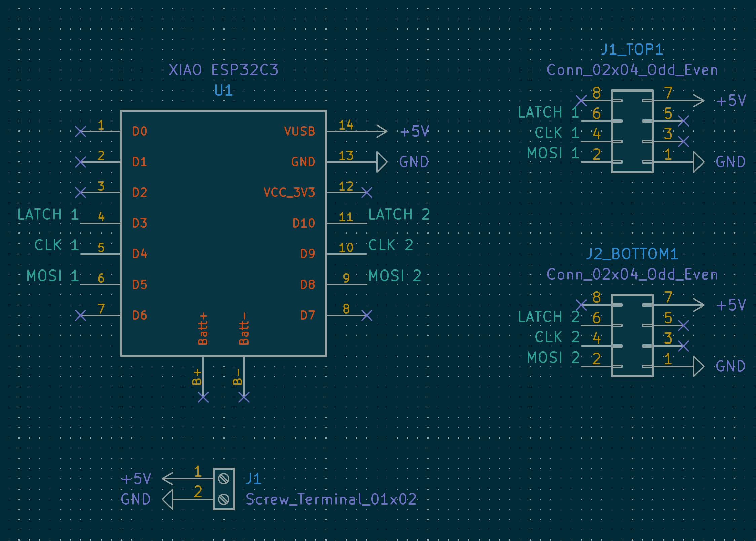Select the no-connect marker on VCC_3V3 pin

(x=367, y=192)
